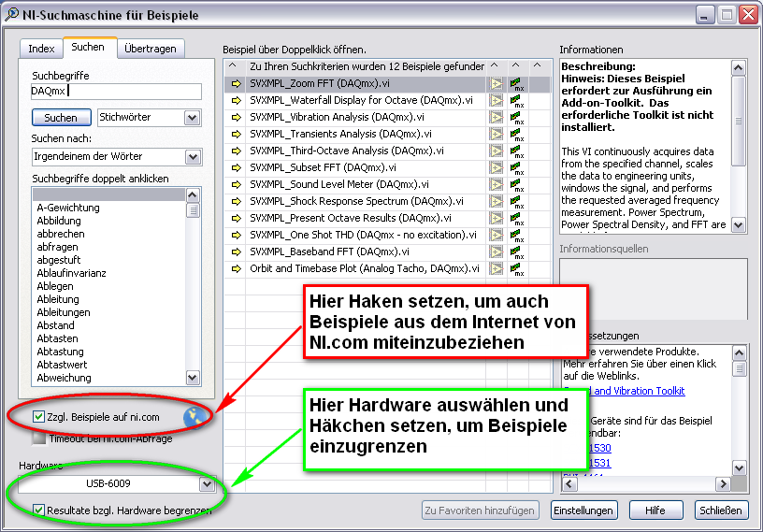Screen dimensions: 763x532
Task: Click keyword list scrollbar up arrow
Action: 193,195
